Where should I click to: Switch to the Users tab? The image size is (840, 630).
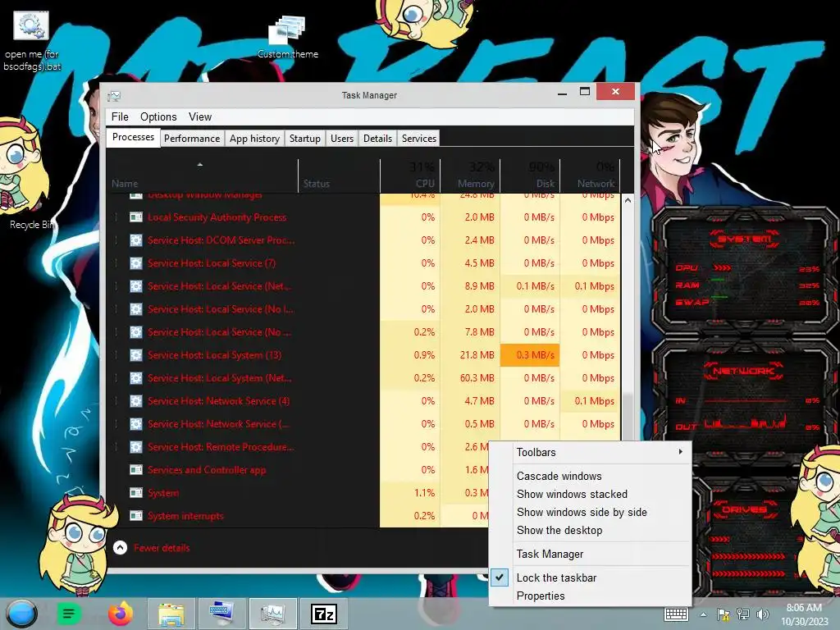342,138
